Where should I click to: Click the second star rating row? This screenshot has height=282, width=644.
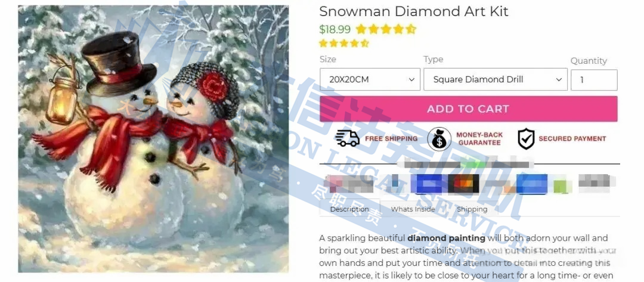coord(344,43)
